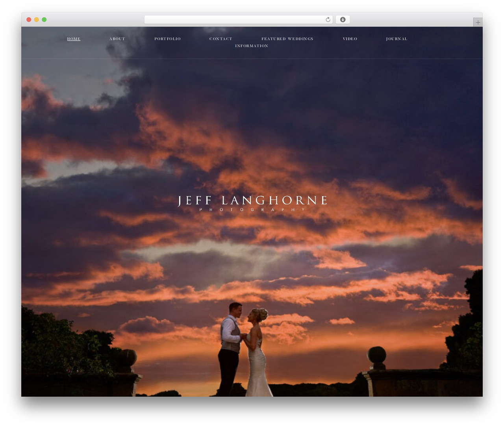Image resolution: width=504 pixels, height=427 pixels.
Task: Open the Portfolio menu item
Action: click(167, 39)
